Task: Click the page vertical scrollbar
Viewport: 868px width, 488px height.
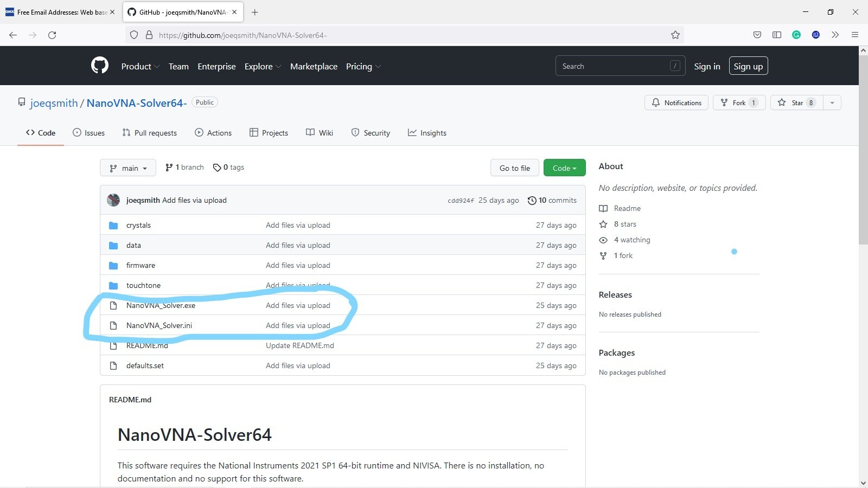Action: coord(863,149)
